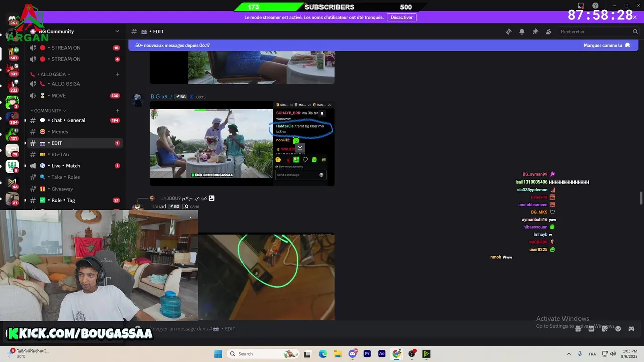Open the Role • Tag channel
Image resolution: width=644 pixels, height=362 pixels.
pyautogui.click(x=74, y=200)
